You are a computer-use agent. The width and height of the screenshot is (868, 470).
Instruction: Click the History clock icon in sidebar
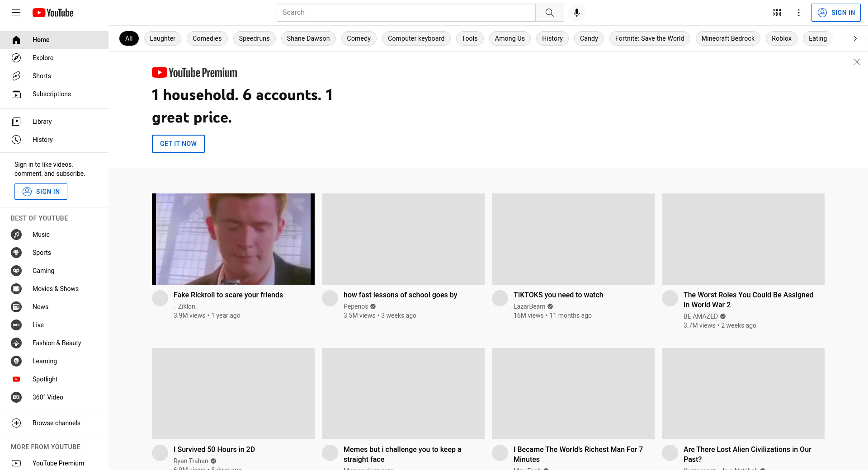coord(16,140)
